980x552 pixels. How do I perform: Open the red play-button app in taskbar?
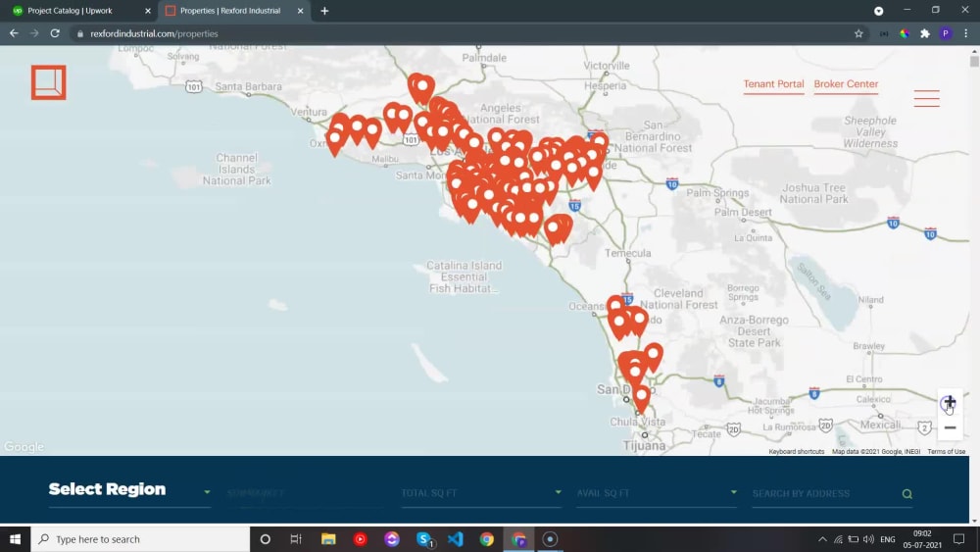[x=360, y=539]
